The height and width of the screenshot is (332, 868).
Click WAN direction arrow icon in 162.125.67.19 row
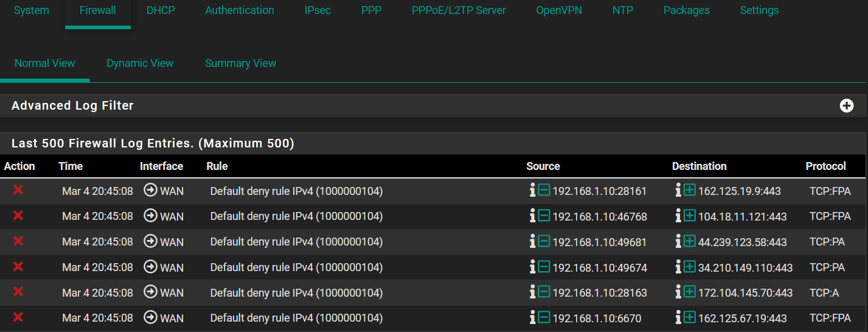click(x=150, y=317)
